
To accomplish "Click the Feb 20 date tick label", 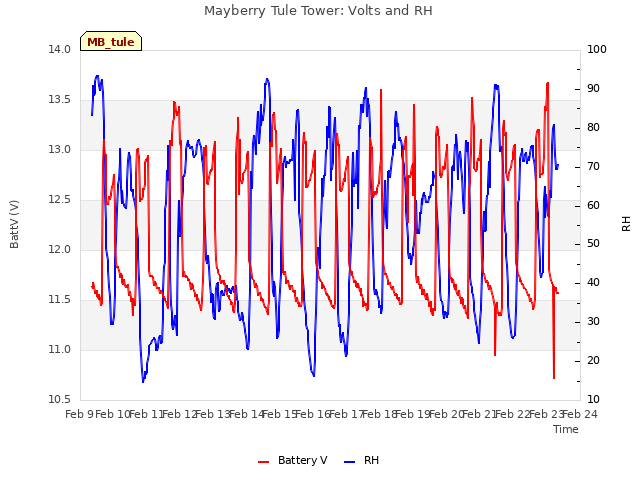I will click(446, 415).
